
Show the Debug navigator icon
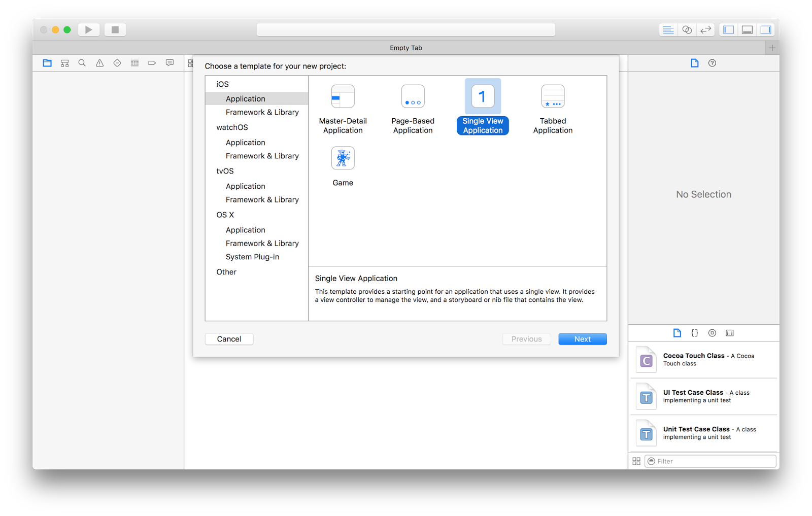coord(134,63)
